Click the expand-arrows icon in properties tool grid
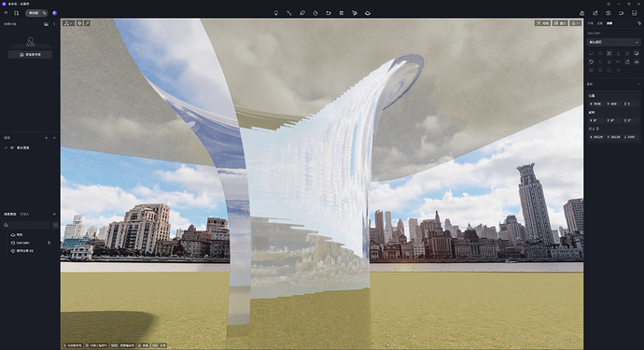The height and width of the screenshot is (350, 644). click(x=609, y=53)
